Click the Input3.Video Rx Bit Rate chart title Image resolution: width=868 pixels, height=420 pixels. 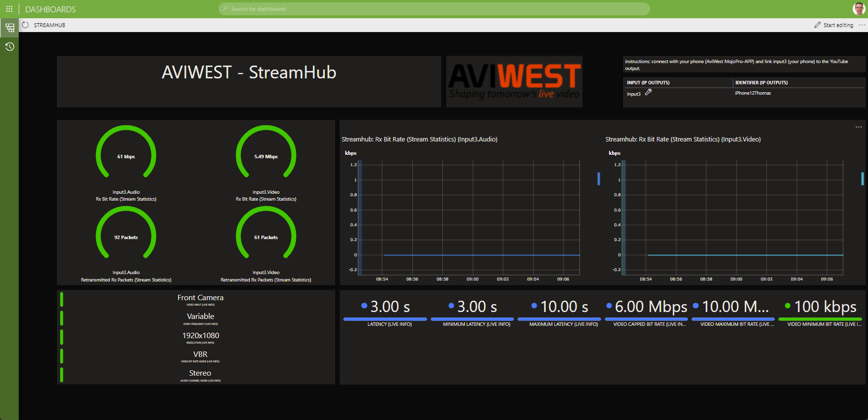click(x=683, y=140)
